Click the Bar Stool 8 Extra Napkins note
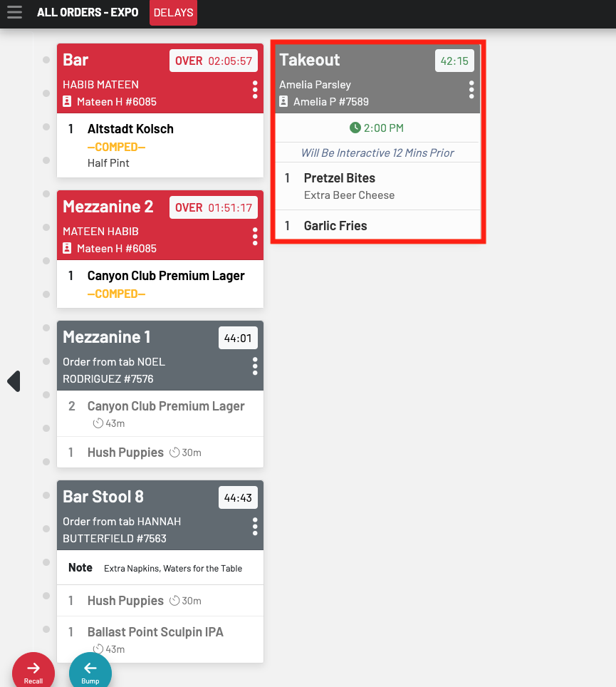 173,569
